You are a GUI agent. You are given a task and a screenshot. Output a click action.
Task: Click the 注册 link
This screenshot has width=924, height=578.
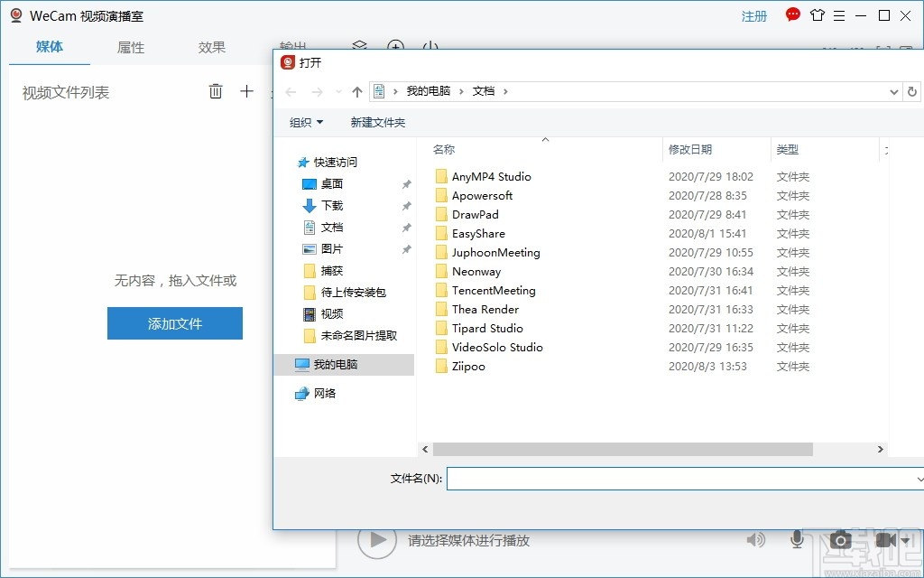pyautogui.click(x=754, y=16)
